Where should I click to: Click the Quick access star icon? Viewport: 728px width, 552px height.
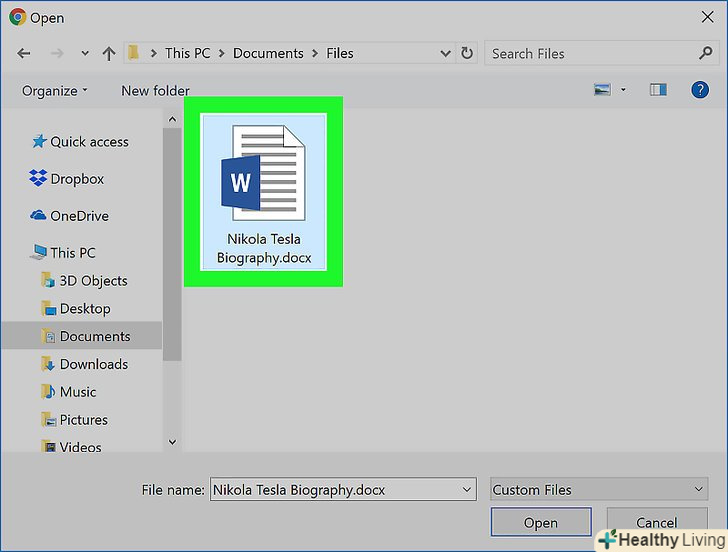click(x=39, y=141)
